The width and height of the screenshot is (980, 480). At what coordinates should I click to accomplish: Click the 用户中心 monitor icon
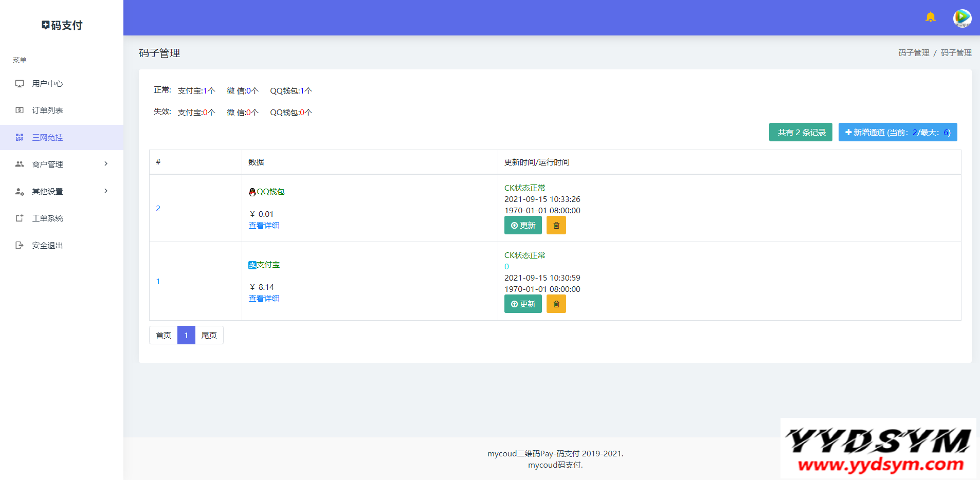click(x=20, y=84)
